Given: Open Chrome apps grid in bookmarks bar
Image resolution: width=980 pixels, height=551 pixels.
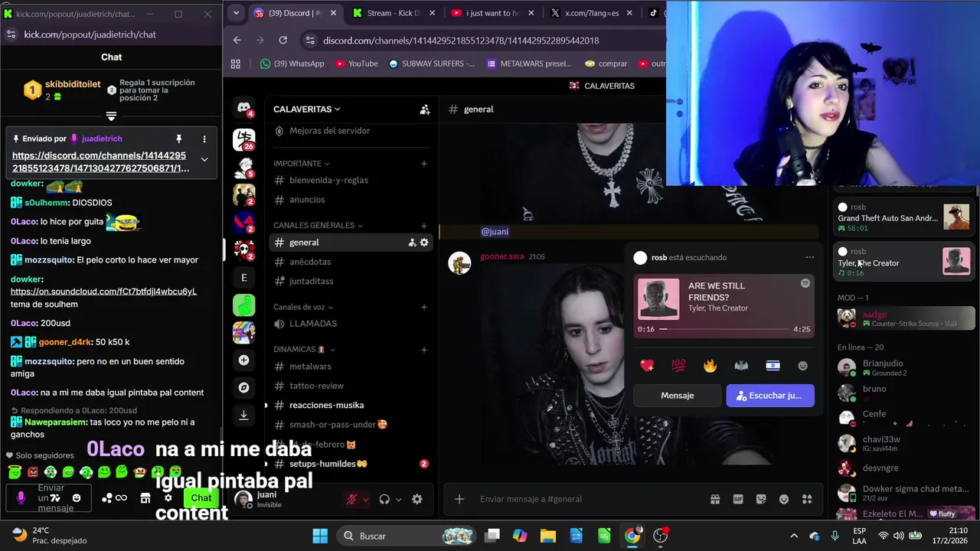Looking at the screenshot, I should [x=236, y=64].
